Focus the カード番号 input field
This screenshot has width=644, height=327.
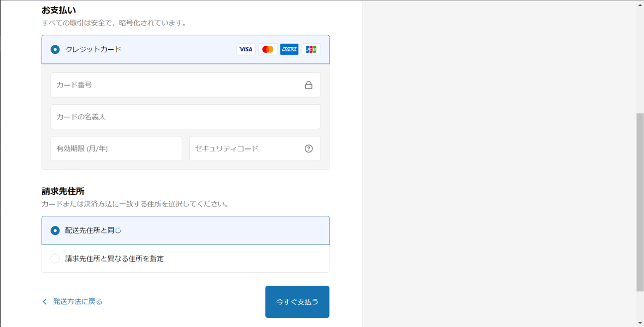176,85
